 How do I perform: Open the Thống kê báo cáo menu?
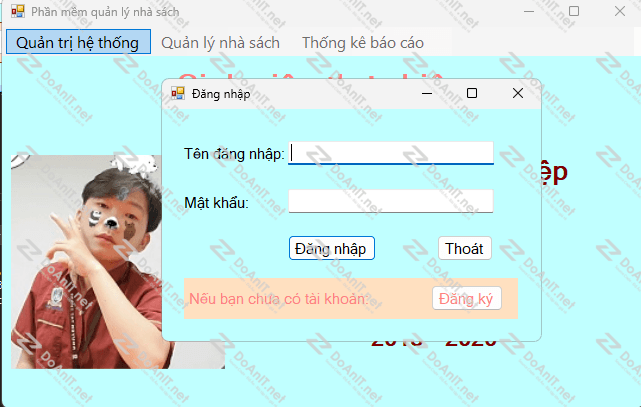[x=362, y=42]
